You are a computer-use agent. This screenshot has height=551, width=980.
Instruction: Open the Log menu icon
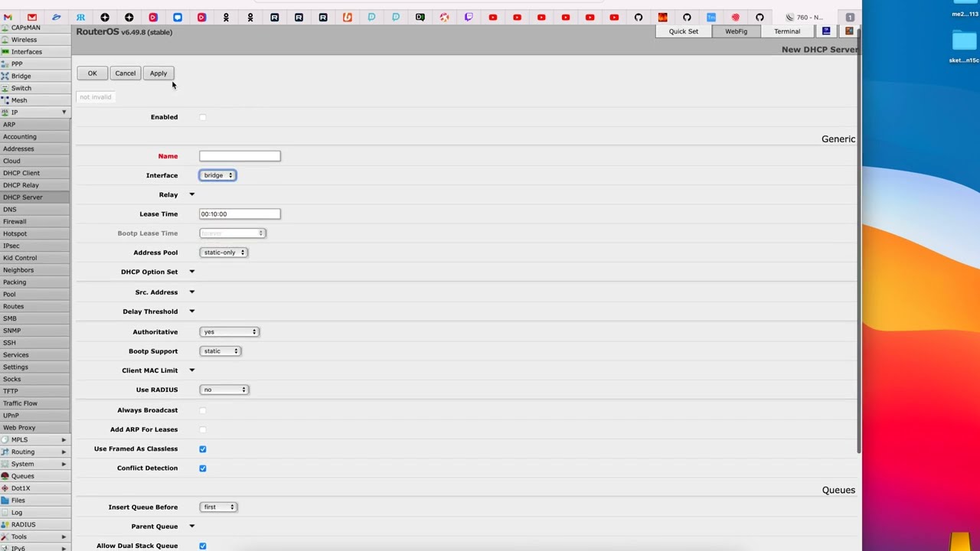click(x=5, y=513)
